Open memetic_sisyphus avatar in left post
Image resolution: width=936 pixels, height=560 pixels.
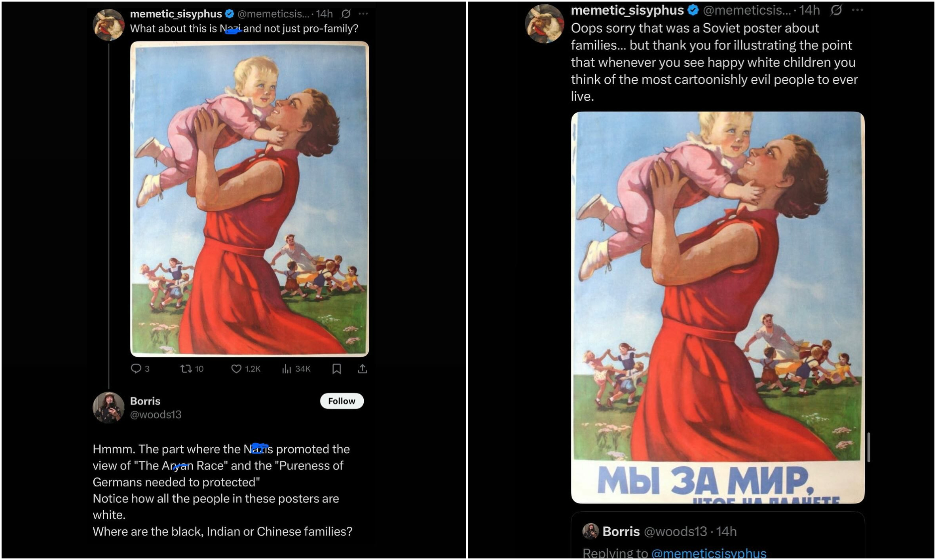(108, 25)
